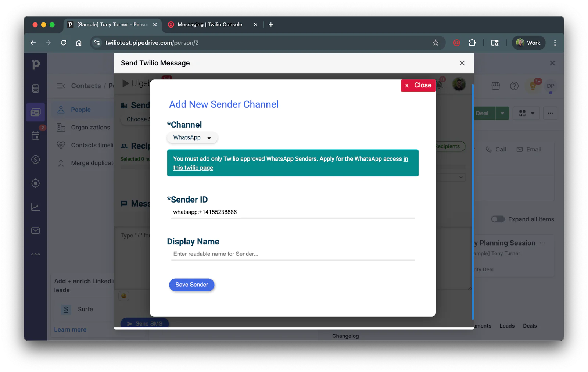Open the Marketplace store icon
Image resolution: width=588 pixels, height=372 pixels.
pos(495,86)
